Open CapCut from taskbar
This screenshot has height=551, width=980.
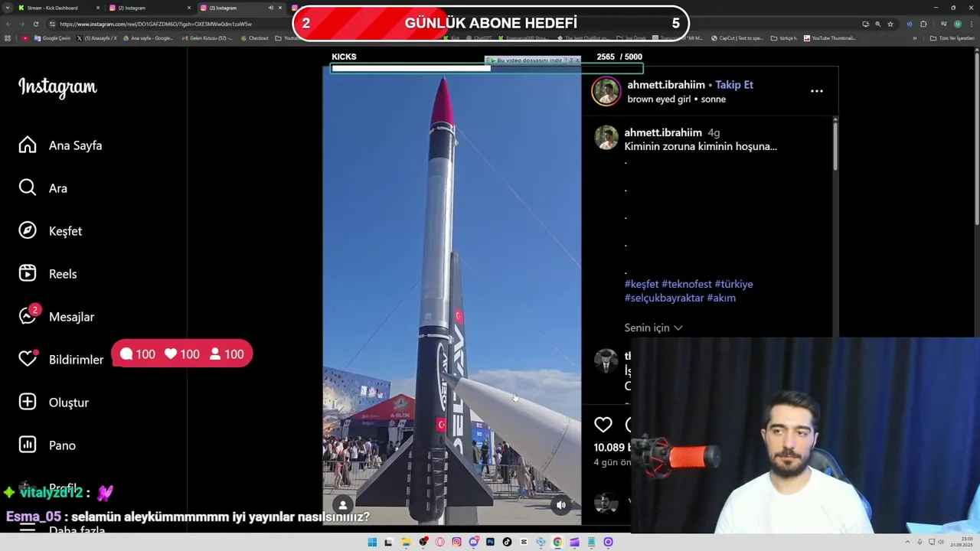(524, 542)
